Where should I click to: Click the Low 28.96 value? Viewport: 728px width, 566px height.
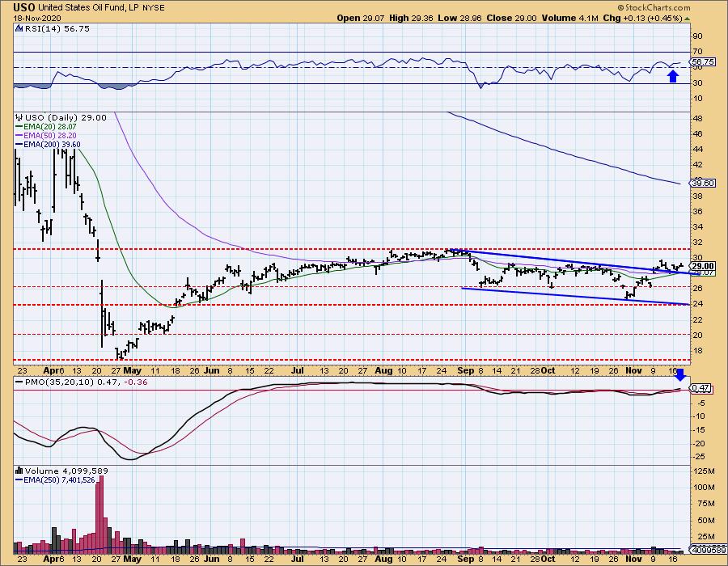459,18
